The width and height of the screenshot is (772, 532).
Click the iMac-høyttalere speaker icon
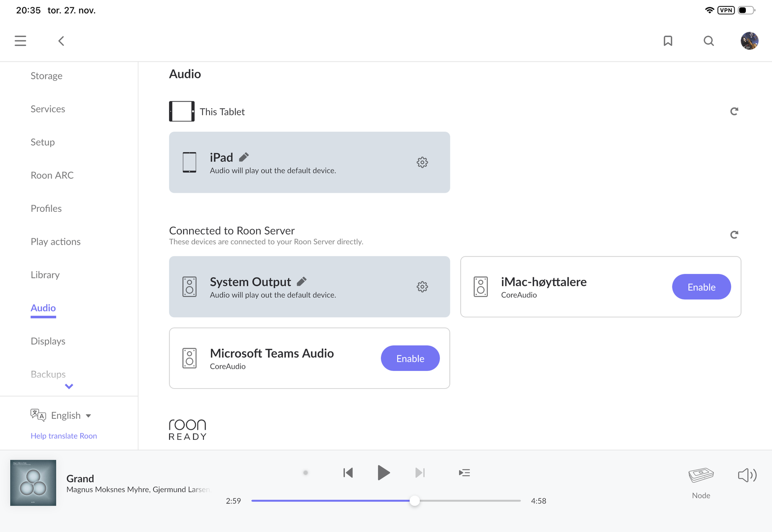pyautogui.click(x=481, y=287)
